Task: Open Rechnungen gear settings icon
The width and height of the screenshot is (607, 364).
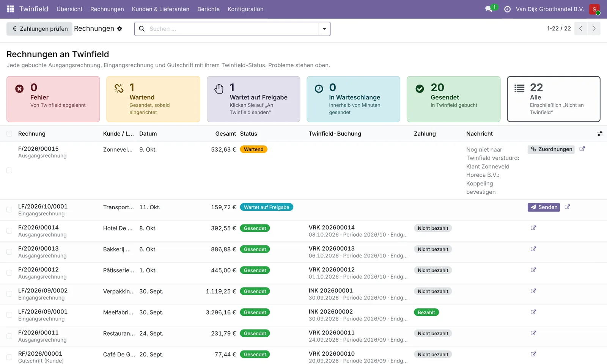Action: pyautogui.click(x=120, y=29)
